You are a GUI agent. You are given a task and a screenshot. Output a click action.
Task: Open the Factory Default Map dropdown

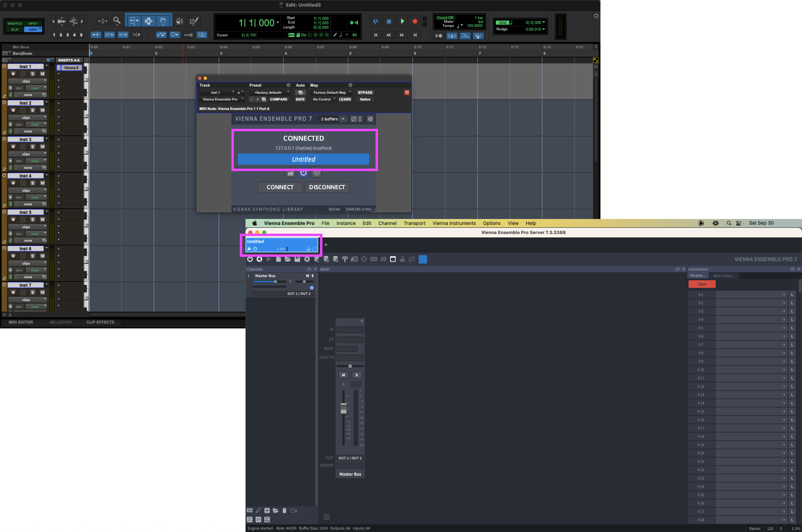tap(331, 92)
